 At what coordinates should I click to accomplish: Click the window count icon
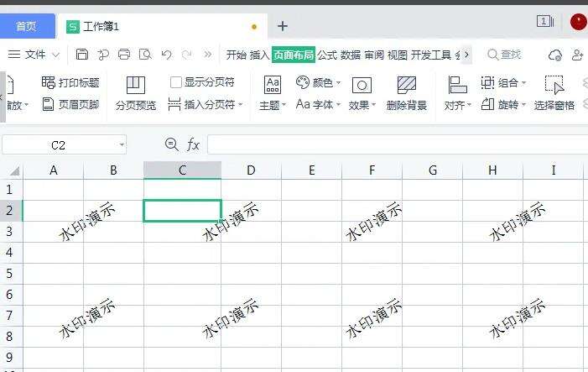coord(545,21)
